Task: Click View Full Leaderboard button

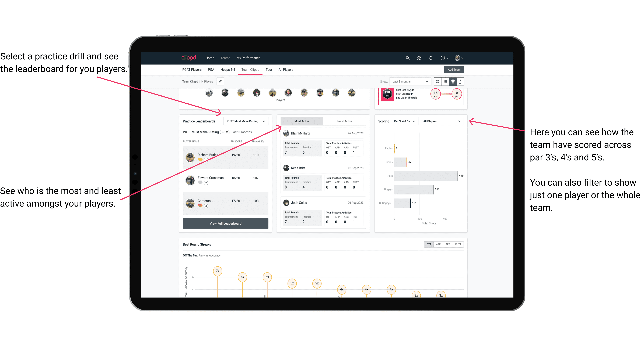Action: coord(225,223)
